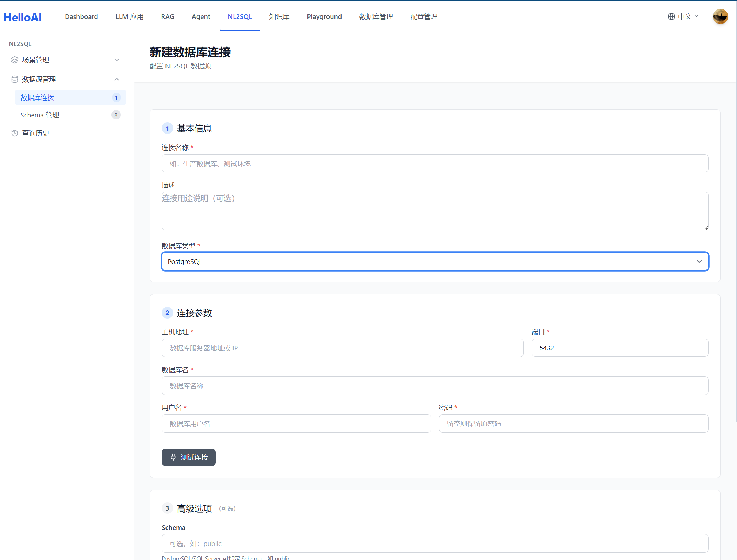
Task: Click the 描述 textarea resize handle
Action: (706, 228)
